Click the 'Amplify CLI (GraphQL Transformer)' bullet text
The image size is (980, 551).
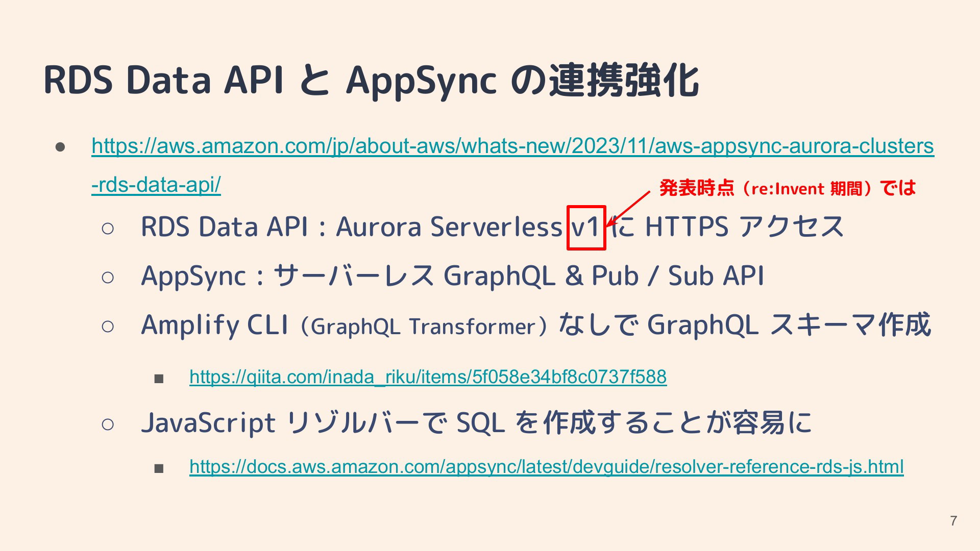coord(345,325)
